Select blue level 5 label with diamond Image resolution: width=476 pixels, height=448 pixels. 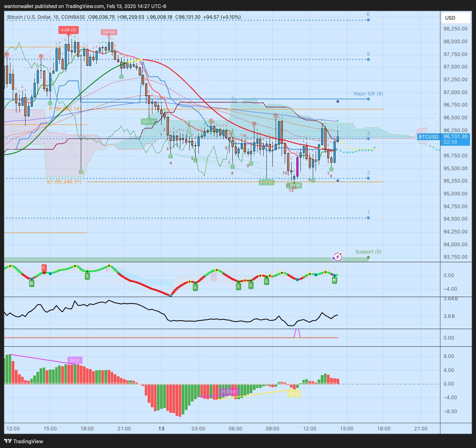368,56
